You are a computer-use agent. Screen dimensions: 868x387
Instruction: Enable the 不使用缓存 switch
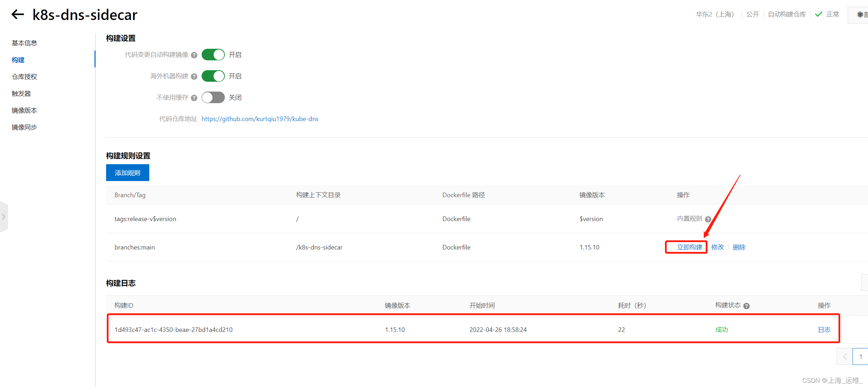[x=213, y=98]
